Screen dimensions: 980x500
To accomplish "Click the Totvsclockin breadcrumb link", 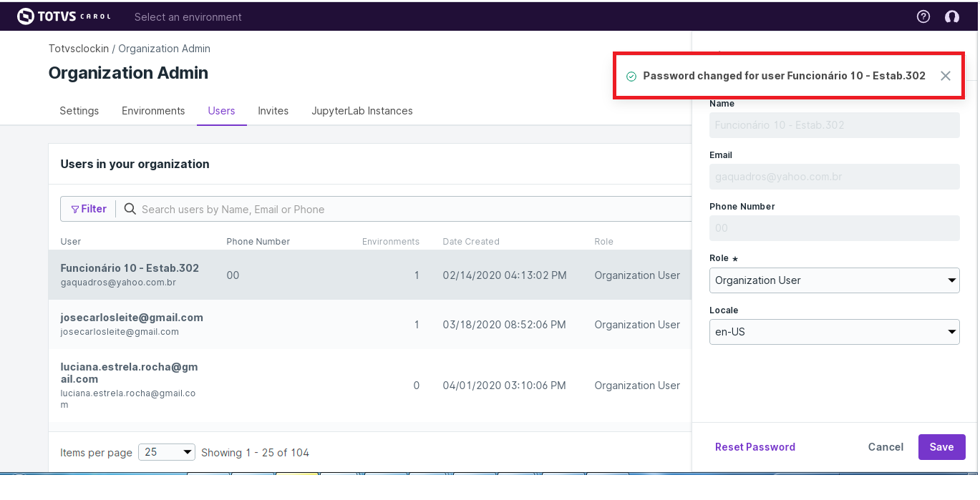I will pos(79,49).
